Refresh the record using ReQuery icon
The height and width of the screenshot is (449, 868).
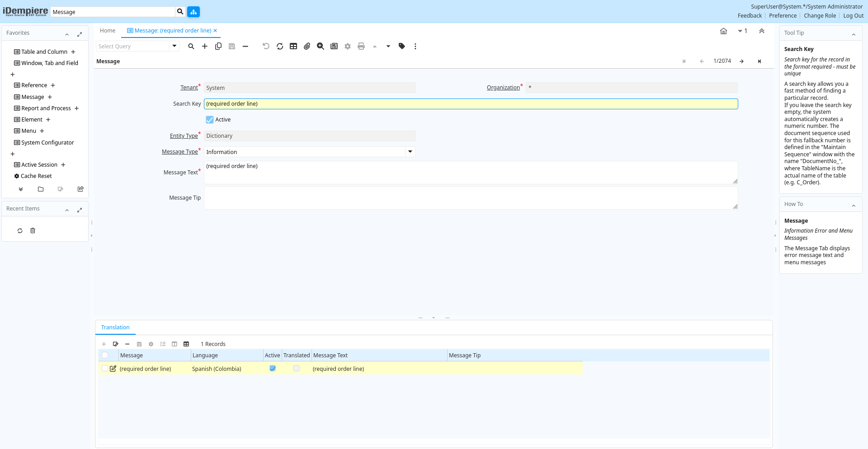[280, 46]
